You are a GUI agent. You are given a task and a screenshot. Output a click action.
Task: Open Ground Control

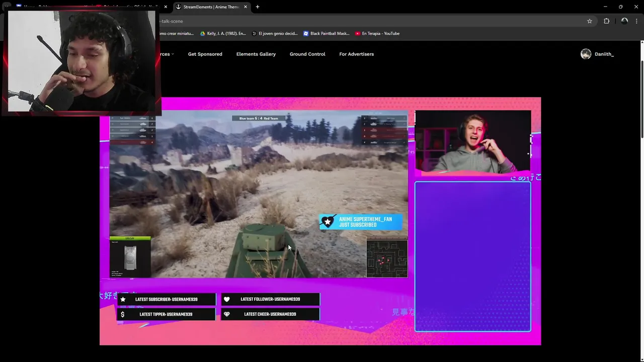307,54
